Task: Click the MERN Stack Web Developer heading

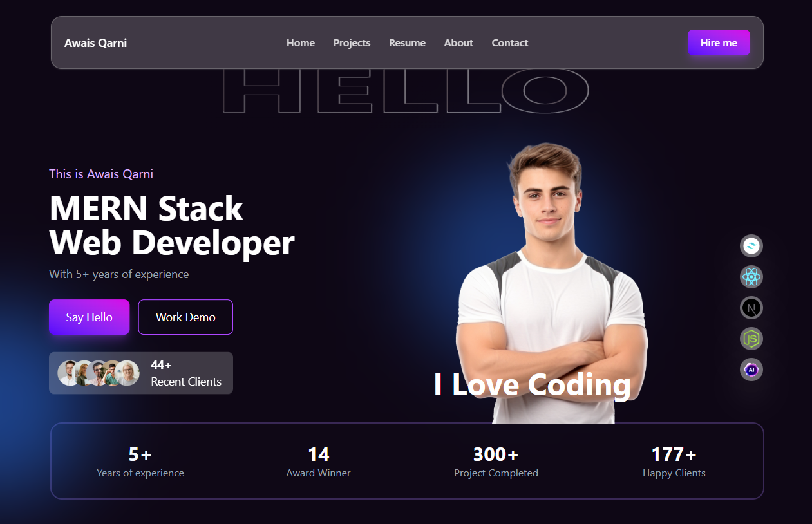Action: [x=171, y=225]
